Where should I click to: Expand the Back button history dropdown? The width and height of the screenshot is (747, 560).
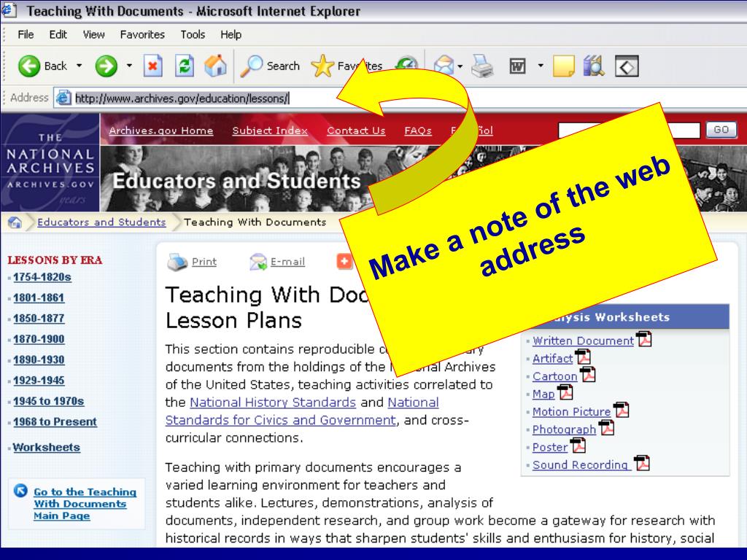79,66
